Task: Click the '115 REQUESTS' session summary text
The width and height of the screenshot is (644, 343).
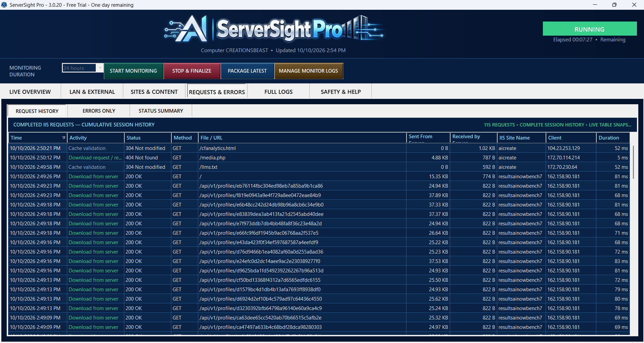Action: [499, 125]
